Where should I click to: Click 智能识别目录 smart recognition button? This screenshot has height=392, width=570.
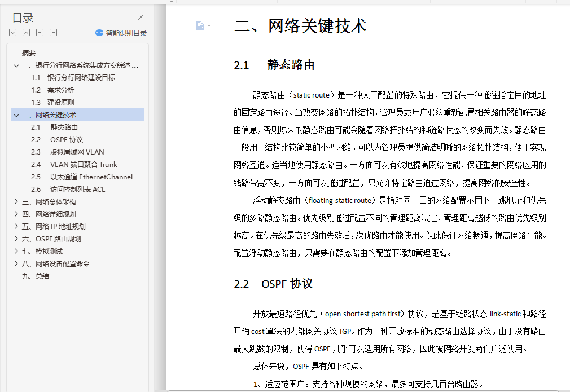[x=121, y=33]
